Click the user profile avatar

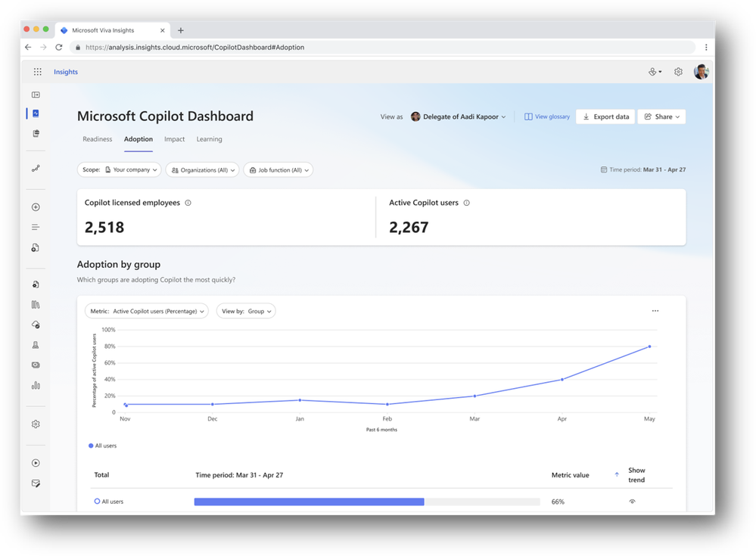[x=701, y=72]
